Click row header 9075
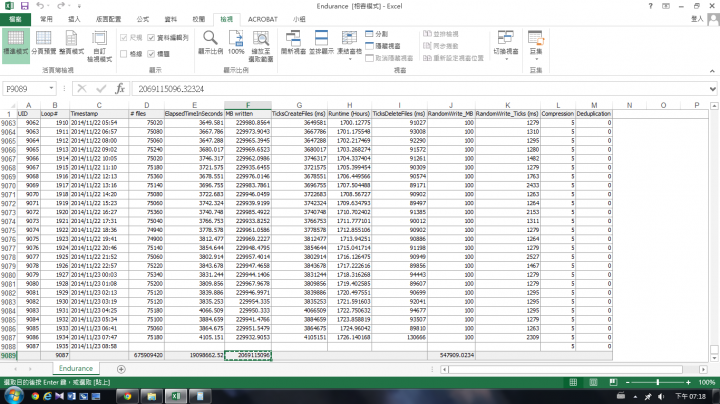The width and height of the screenshot is (720, 404). click(x=8, y=230)
